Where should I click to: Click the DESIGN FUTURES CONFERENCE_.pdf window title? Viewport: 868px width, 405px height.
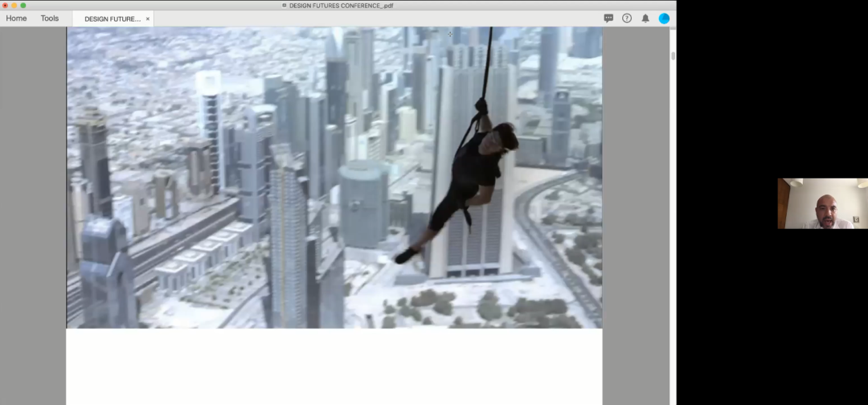341,6
